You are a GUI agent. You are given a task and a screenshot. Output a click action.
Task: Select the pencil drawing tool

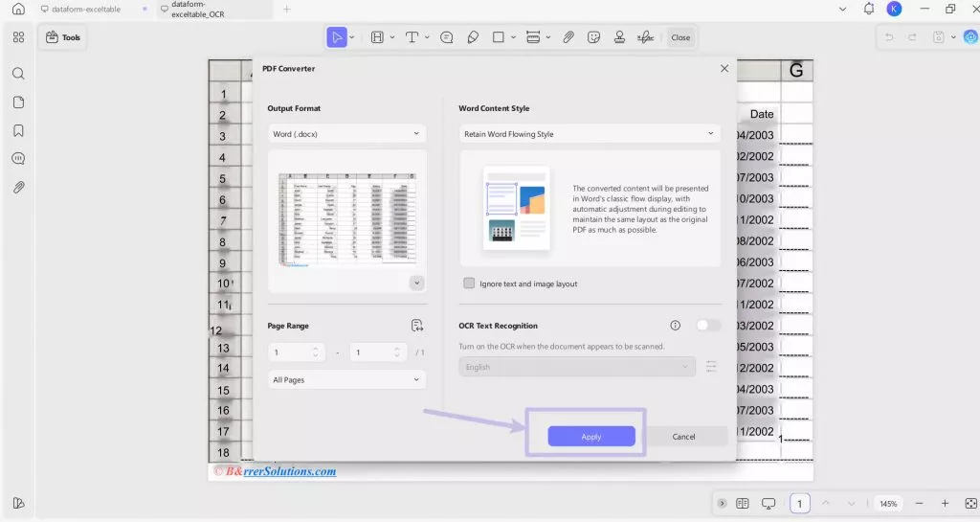473,37
